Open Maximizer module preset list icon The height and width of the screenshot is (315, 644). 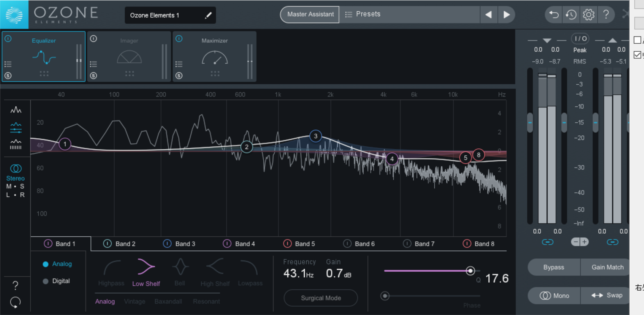[179, 64]
